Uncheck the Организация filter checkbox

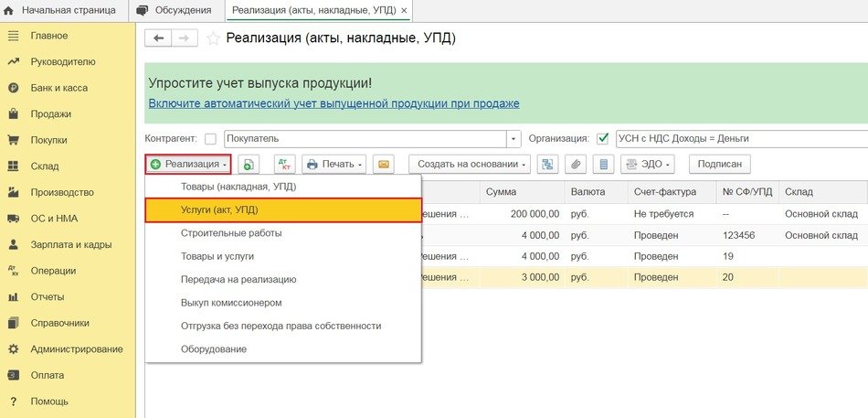(x=602, y=139)
